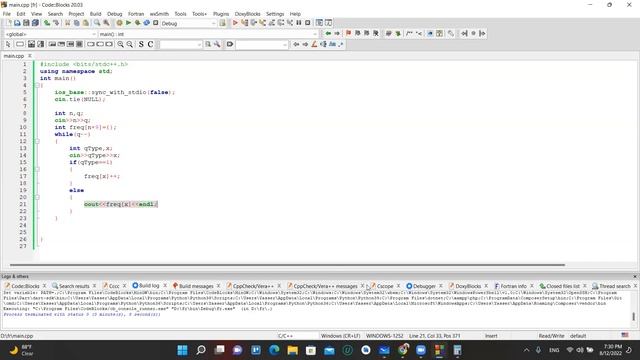The width and height of the screenshot is (640, 360).
Task: Open taskbar Search
Action: 201,350
